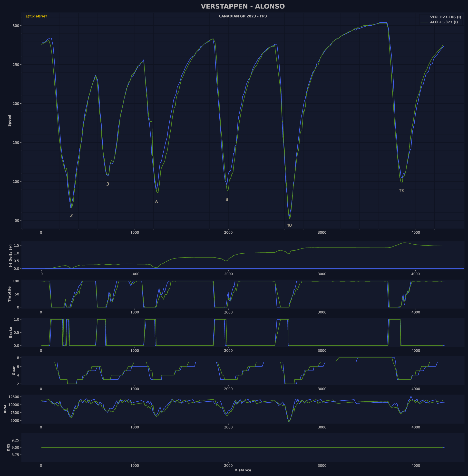Click the RPM y-axis label
This screenshot has width=468, height=476.
[x=5, y=409]
